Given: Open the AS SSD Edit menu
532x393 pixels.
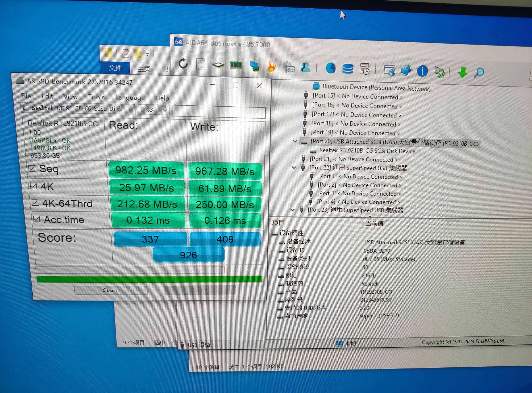Looking at the screenshot, I should tap(47, 96).
